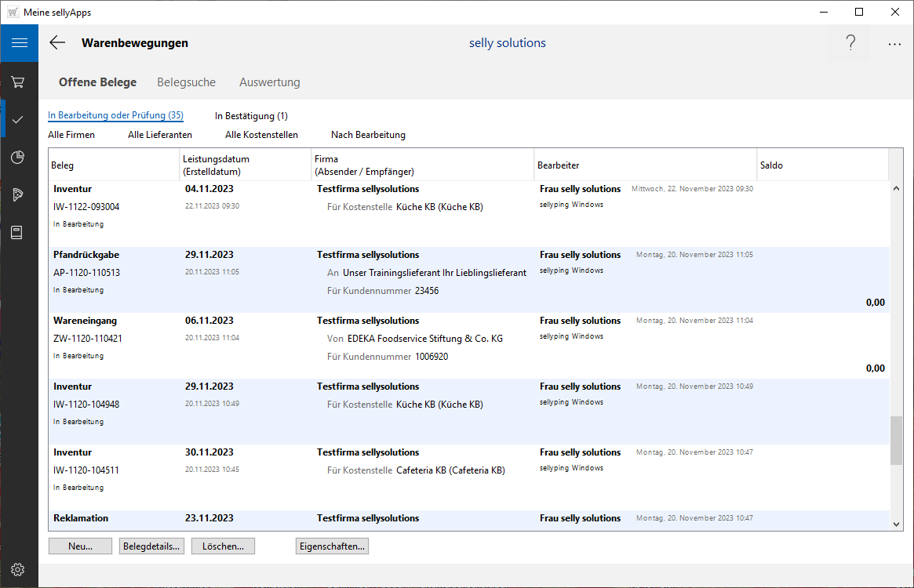Click the Neu... button

tap(80, 546)
